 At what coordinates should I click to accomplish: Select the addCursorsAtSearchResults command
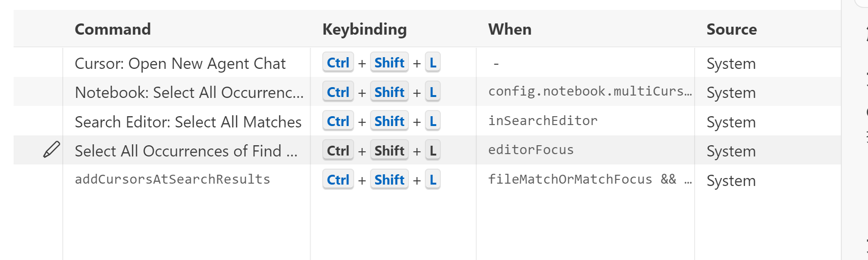click(172, 179)
